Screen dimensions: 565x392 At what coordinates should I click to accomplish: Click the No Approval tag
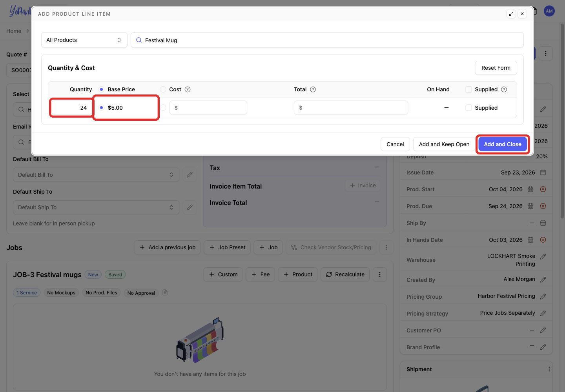click(x=141, y=293)
